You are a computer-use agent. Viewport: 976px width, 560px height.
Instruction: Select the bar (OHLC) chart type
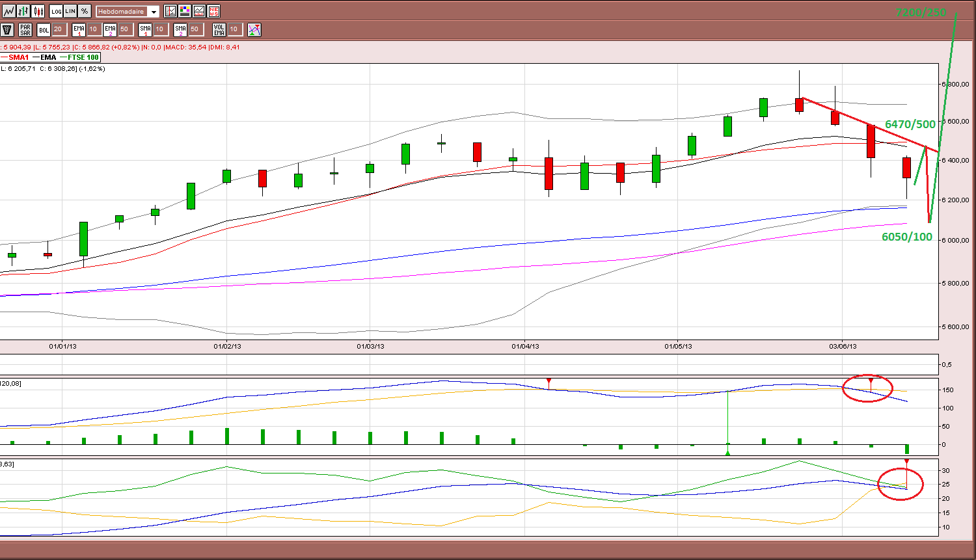(23, 11)
